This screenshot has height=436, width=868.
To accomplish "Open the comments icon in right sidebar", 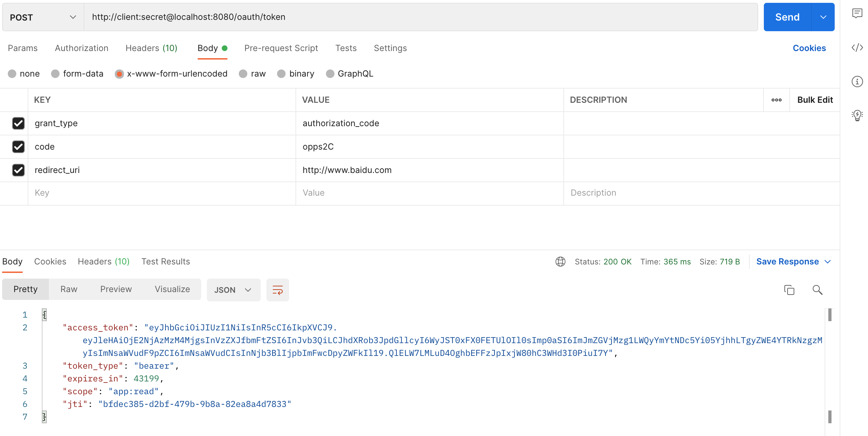I will point(857,13).
